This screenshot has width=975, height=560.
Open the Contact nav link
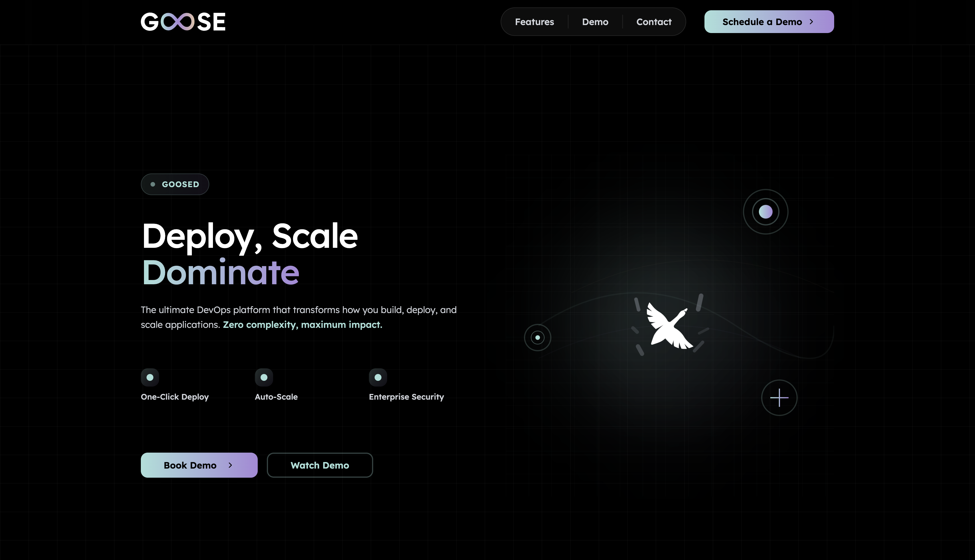click(654, 22)
